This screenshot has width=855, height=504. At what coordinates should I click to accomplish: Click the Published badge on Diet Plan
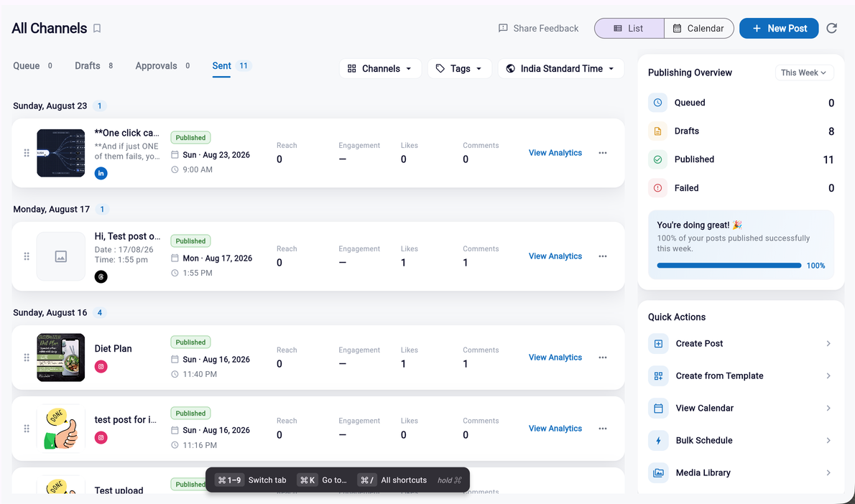pos(190,342)
